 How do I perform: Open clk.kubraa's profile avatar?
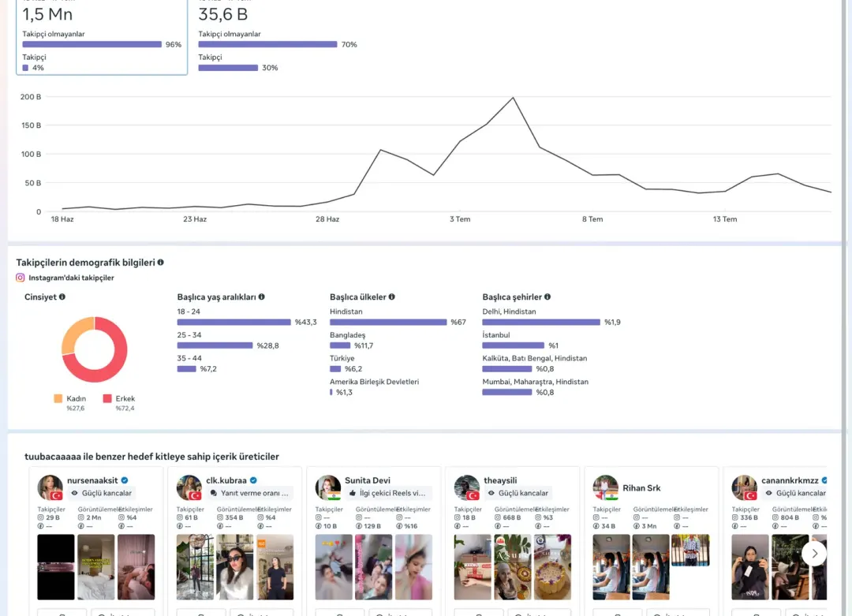point(189,487)
